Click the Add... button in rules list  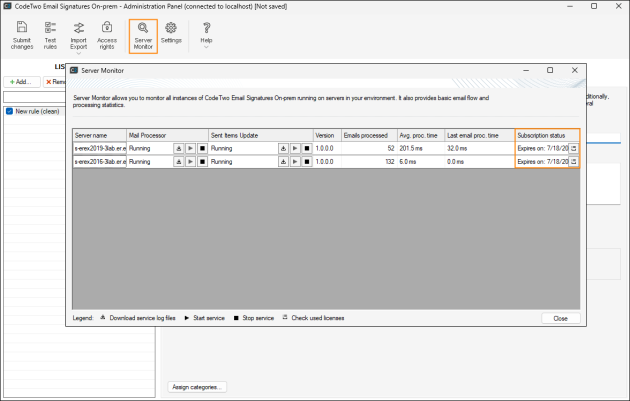click(x=22, y=82)
